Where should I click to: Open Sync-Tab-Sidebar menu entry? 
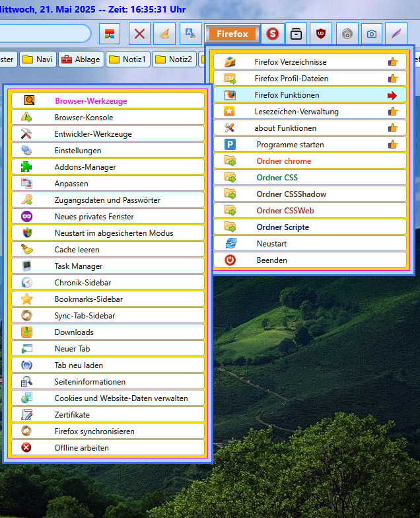(108, 316)
